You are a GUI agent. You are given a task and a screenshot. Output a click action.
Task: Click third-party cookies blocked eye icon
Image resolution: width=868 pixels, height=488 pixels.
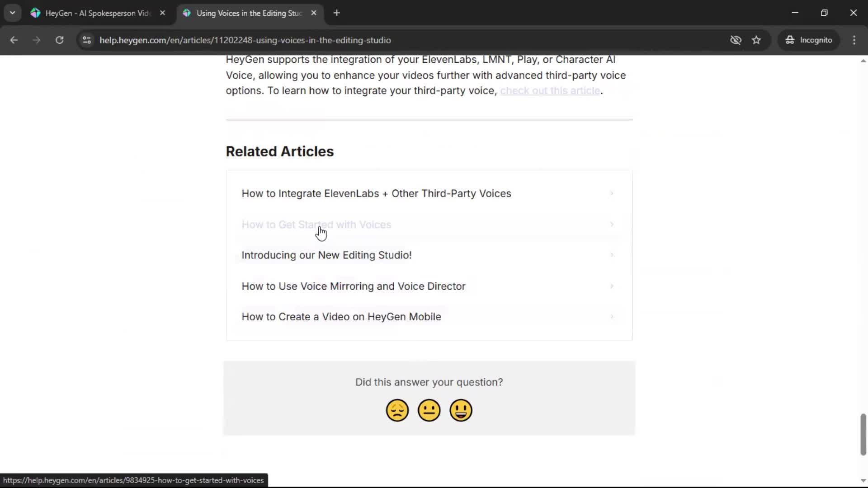coord(736,40)
